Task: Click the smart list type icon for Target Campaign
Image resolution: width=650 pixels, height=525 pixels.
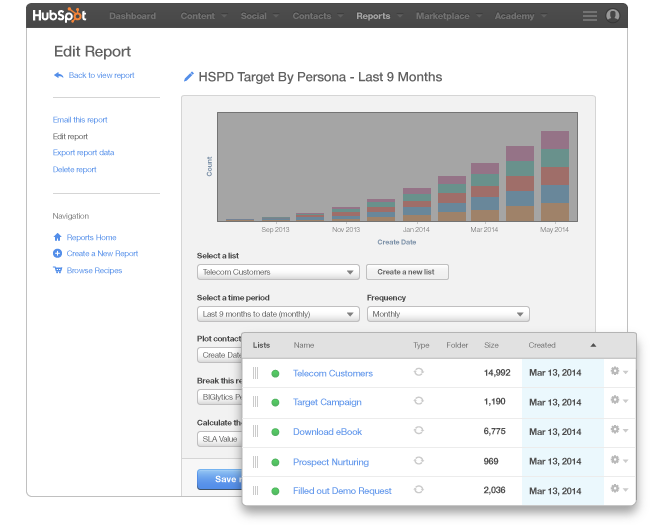Action: pos(419,401)
